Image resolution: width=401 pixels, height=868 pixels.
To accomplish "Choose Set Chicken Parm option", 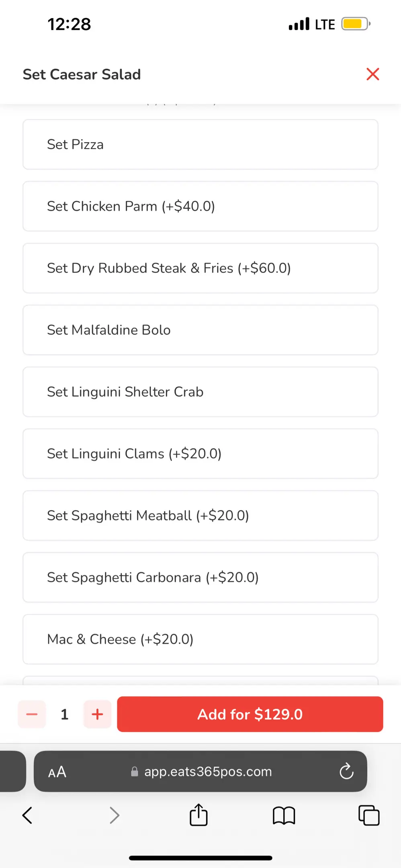I will click(x=200, y=206).
